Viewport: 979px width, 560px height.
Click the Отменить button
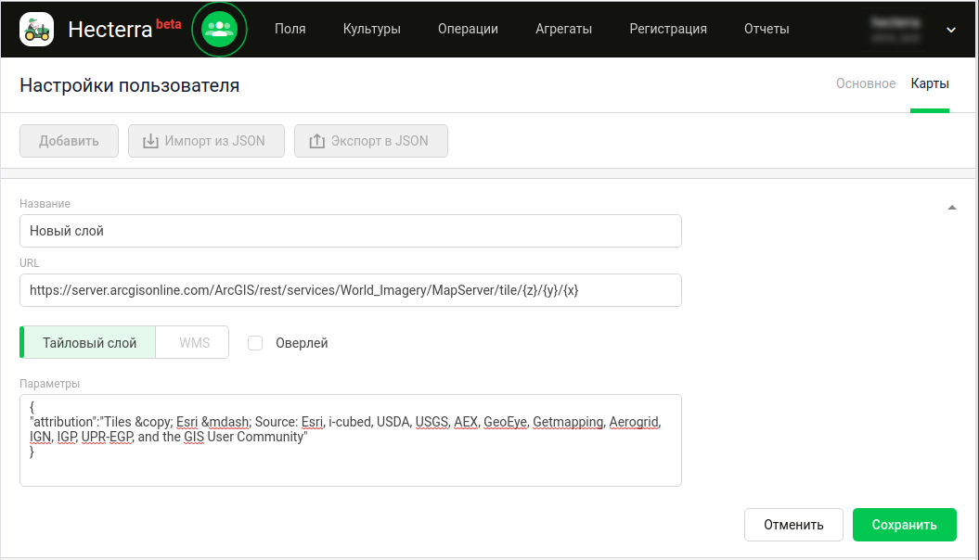coord(793,525)
